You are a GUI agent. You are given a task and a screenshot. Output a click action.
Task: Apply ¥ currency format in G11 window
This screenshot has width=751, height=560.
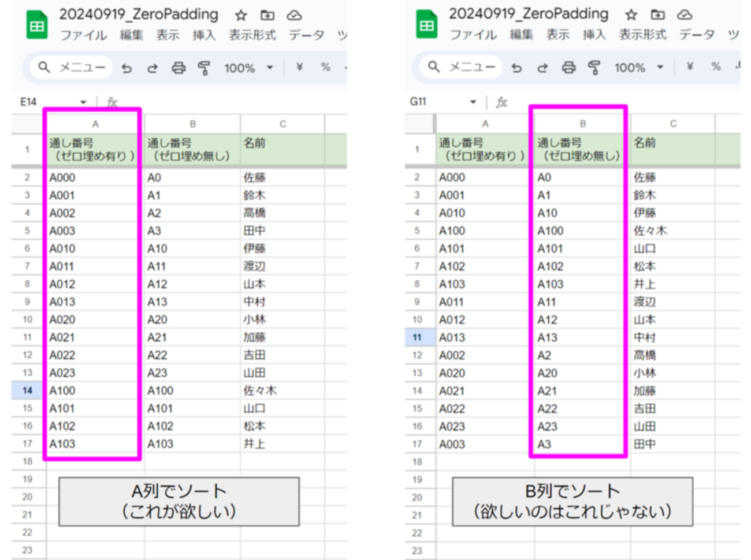(x=689, y=66)
